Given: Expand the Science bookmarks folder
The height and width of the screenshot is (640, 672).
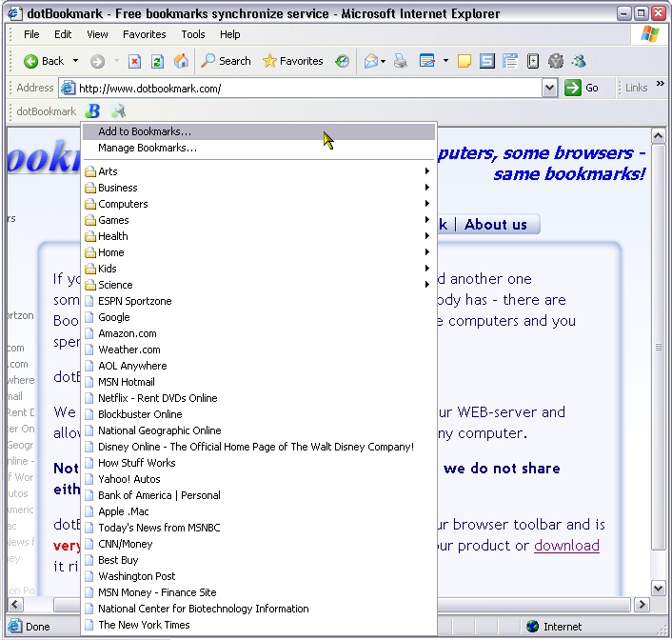Looking at the screenshot, I should (258, 285).
